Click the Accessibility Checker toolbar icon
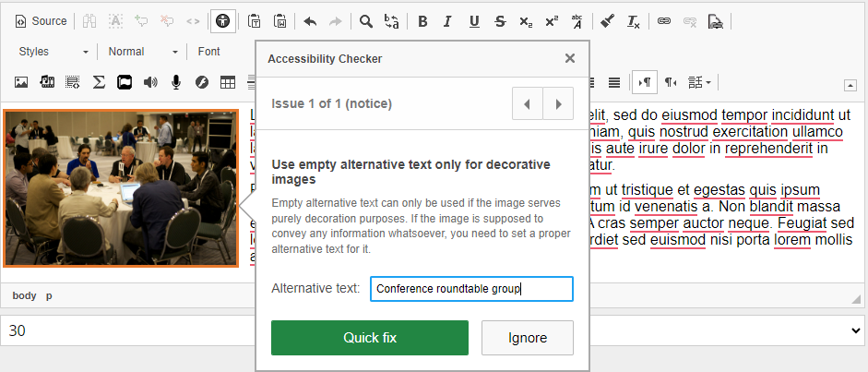The width and height of the screenshot is (868, 372). 221,21
